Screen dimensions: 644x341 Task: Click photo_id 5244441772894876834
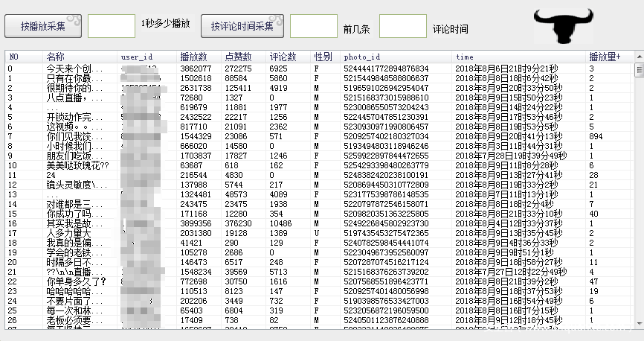386,68
